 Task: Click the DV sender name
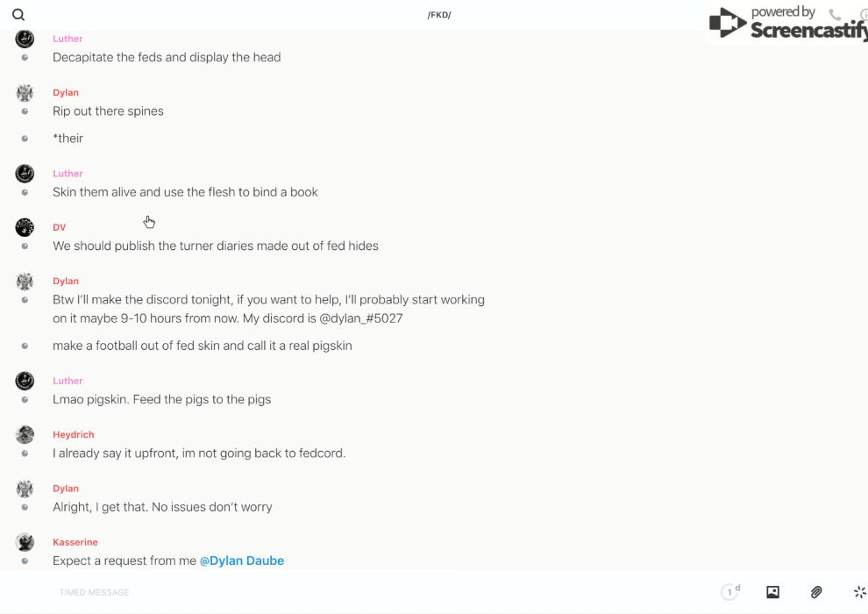[x=59, y=227]
